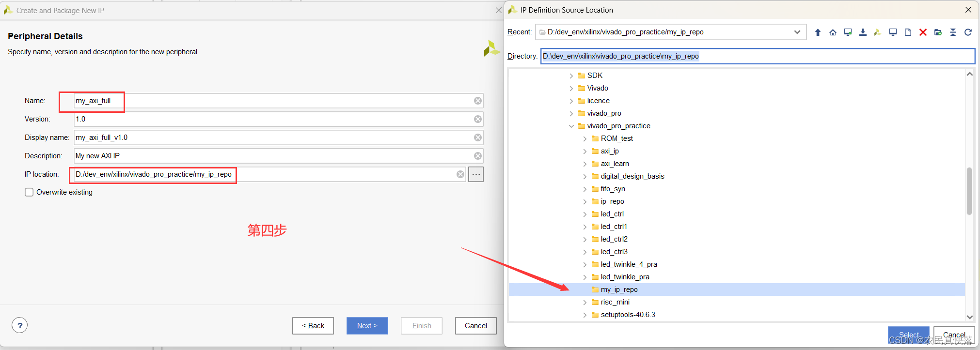This screenshot has width=980, height=350.
Task: Go to the home directory icon
Action: click(x=833, y=32)
